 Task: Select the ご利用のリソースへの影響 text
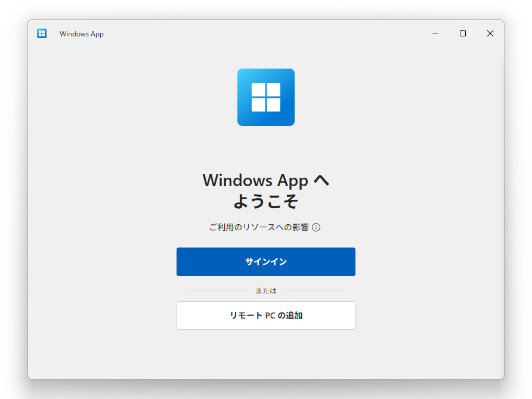tap(259, 227)
